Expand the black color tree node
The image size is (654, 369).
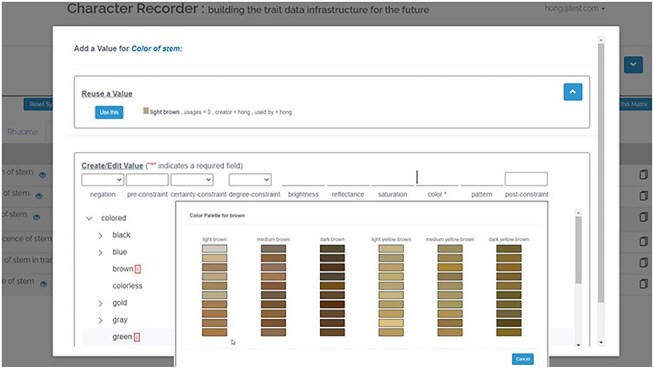click(x=100, y=236)
